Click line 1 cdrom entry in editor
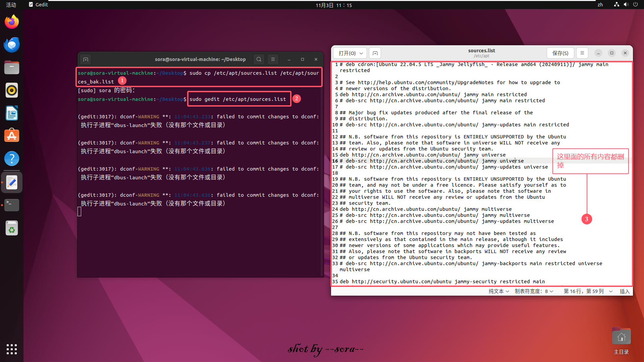This screenshot has width=644, height=362. click(x=474, y=67)
